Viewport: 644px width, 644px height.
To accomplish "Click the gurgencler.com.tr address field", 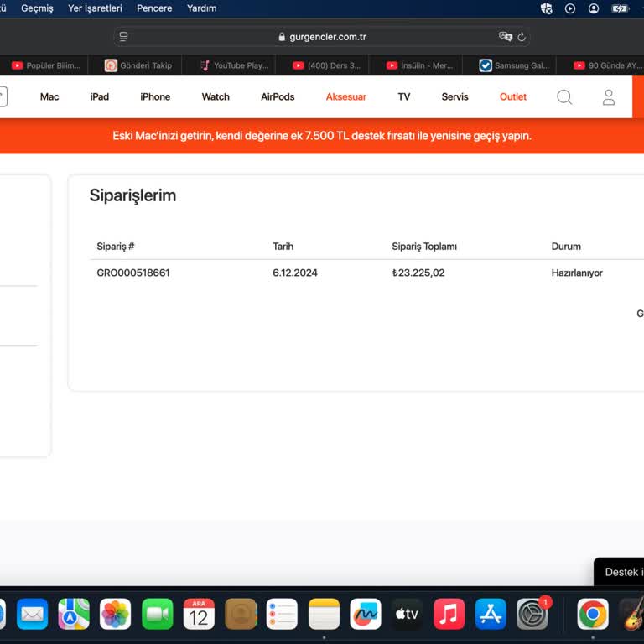I will point(322,37).
